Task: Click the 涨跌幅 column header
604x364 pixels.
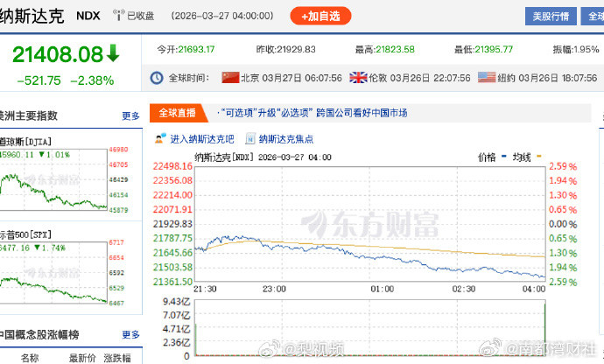Action: click(x=117, y=358)
